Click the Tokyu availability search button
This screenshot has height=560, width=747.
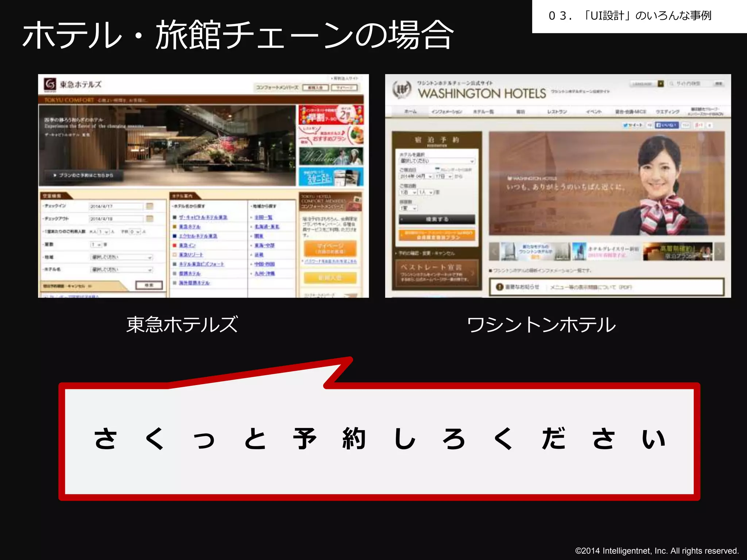(149, 285)
